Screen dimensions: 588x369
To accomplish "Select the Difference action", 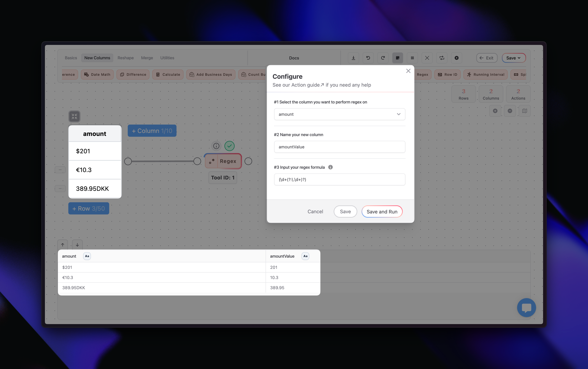I will tap(133, 74).
